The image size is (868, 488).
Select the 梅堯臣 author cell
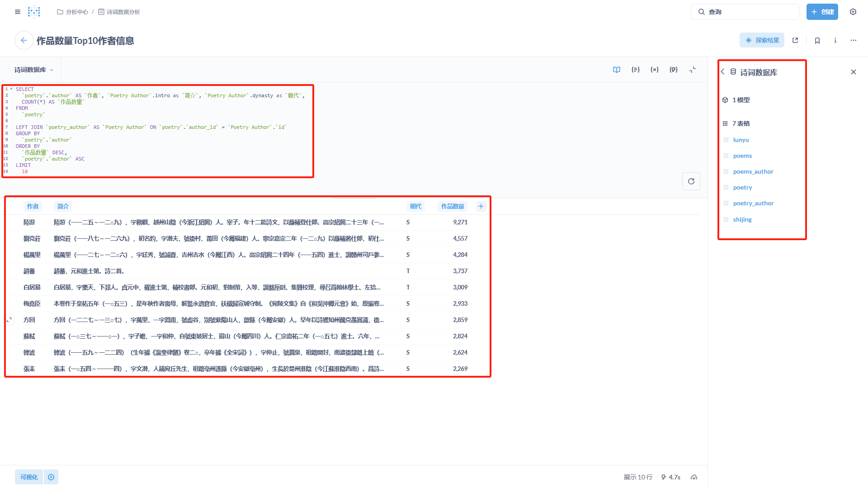[32, 303]
